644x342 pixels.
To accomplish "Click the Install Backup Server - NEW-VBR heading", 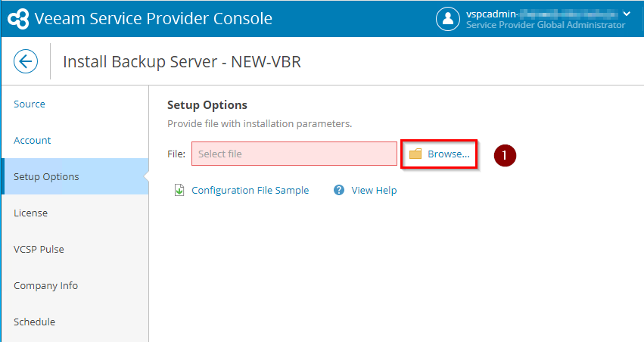I will coord(182,61).
